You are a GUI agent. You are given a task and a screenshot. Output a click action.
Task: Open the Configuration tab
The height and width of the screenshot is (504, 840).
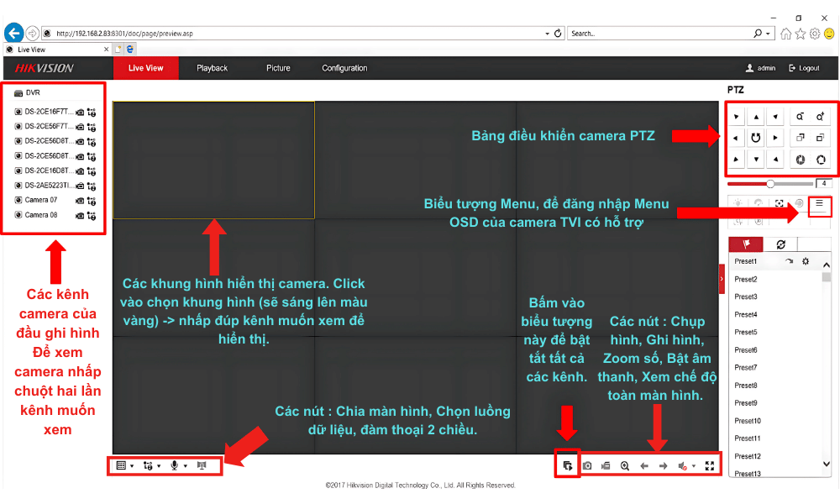(344, 68)
